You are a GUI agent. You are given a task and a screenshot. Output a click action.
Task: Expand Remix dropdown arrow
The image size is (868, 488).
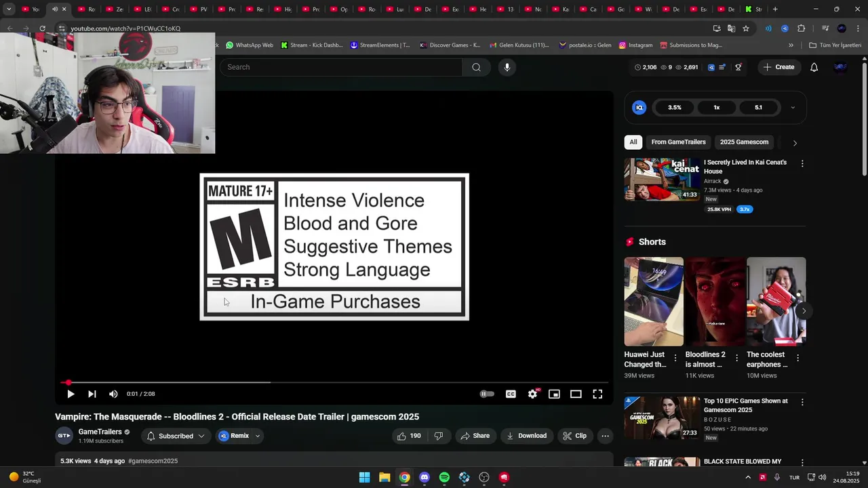pyautogui.click(x=258, y=436)
